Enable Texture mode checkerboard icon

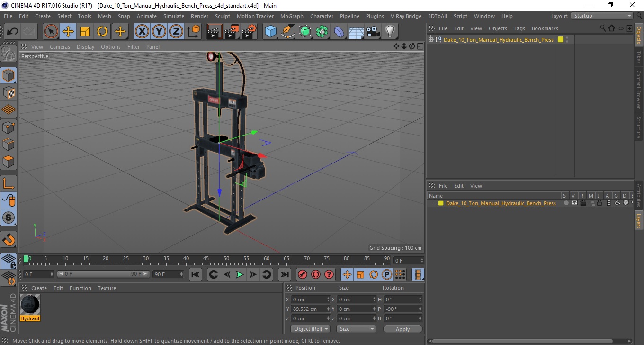coord(9,92)
